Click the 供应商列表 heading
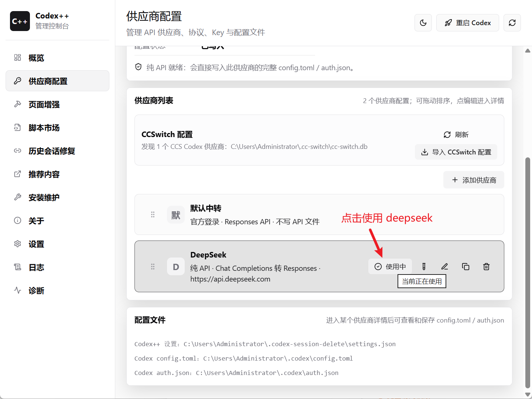Screen dimensions: 532x399 point(154,100)
